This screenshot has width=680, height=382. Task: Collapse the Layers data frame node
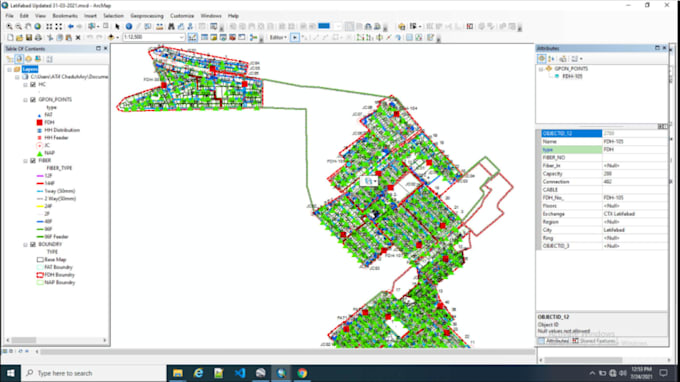(10, 69)
